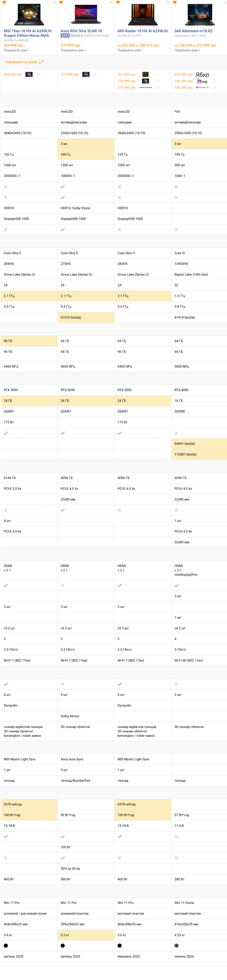Click the shop logo beside the 251 000 грн offer
227x980 pixels.
[146, 75]
